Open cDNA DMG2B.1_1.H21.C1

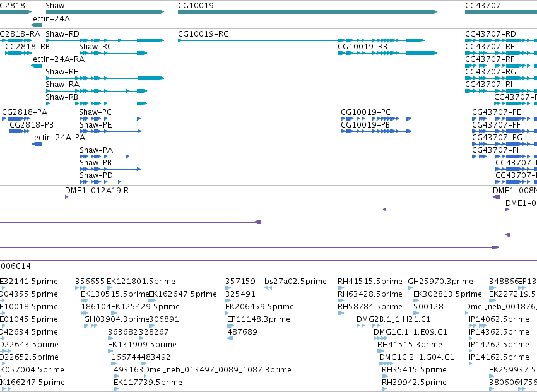(394, 319)
